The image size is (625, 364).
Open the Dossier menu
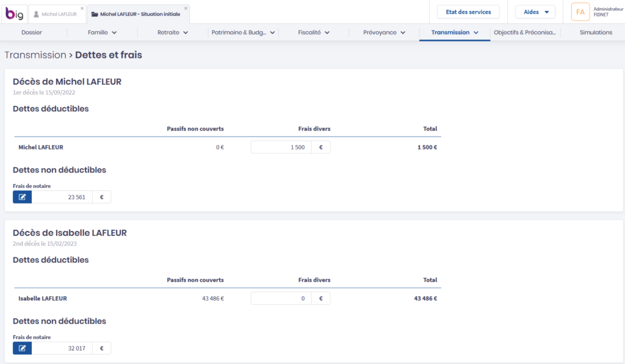(32, 32)
